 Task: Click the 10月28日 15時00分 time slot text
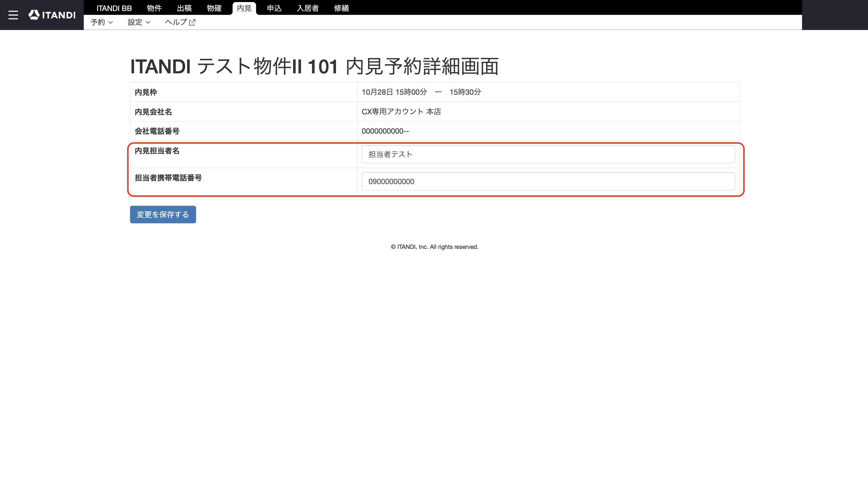pos(394,92)
